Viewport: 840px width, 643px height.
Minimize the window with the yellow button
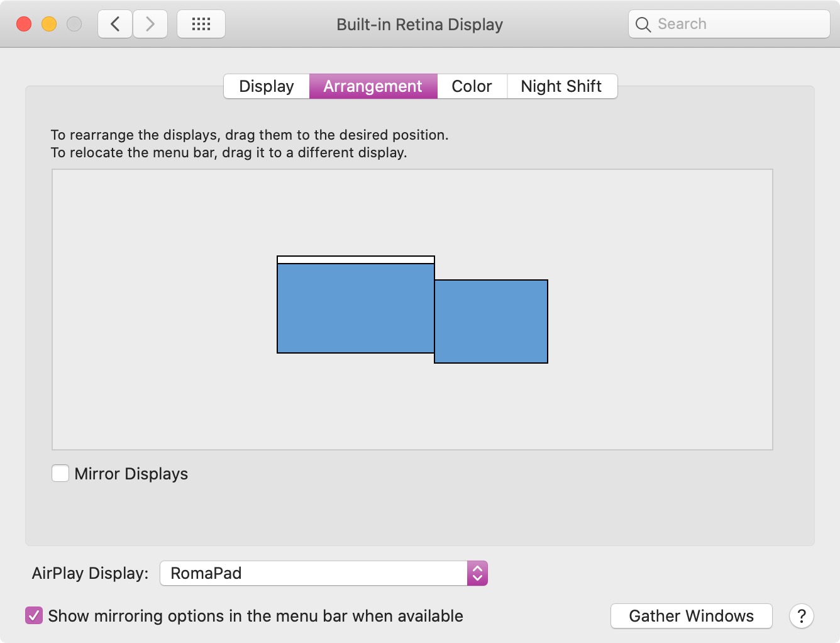(49, 25)
